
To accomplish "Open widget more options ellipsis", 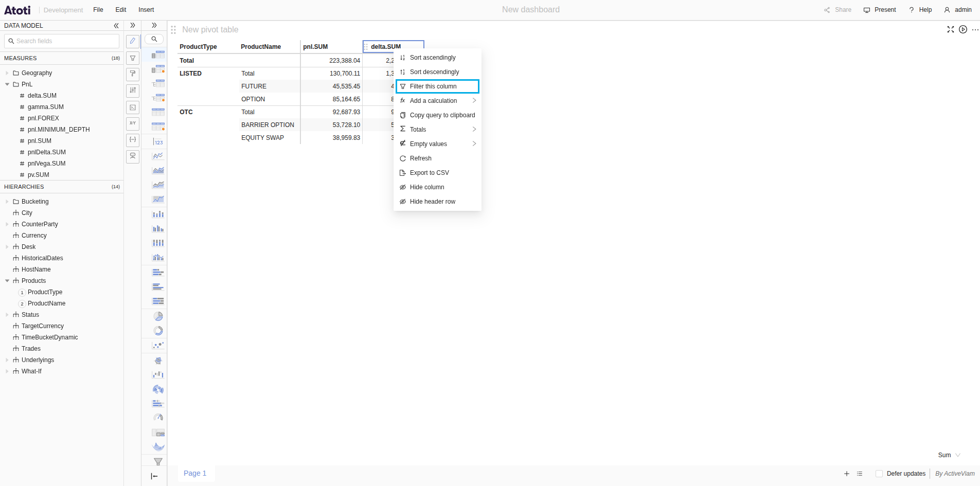I will tap(975, 29).
